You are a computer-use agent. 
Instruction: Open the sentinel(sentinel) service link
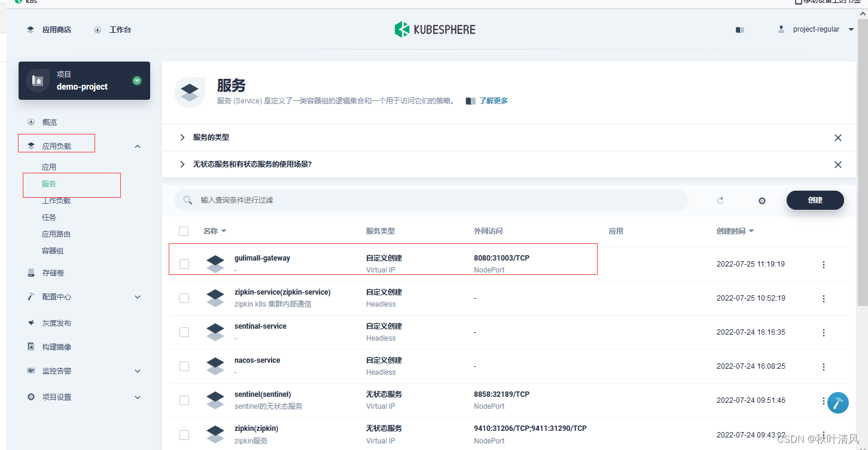coord(263,394)
